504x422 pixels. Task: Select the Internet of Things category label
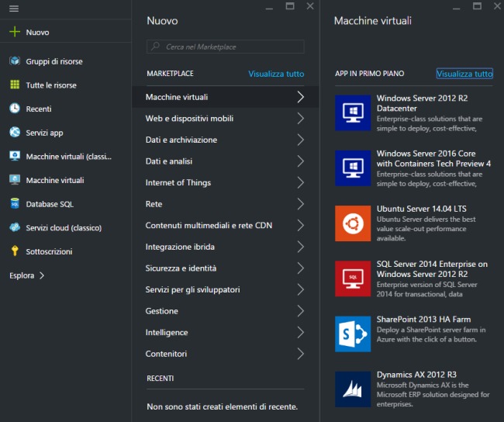click(x=178, y=182)
